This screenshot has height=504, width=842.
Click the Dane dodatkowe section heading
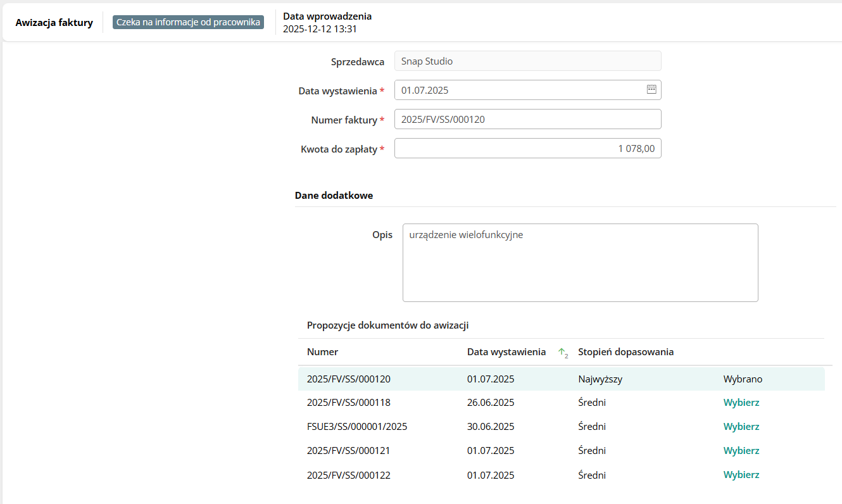[334, 196]
